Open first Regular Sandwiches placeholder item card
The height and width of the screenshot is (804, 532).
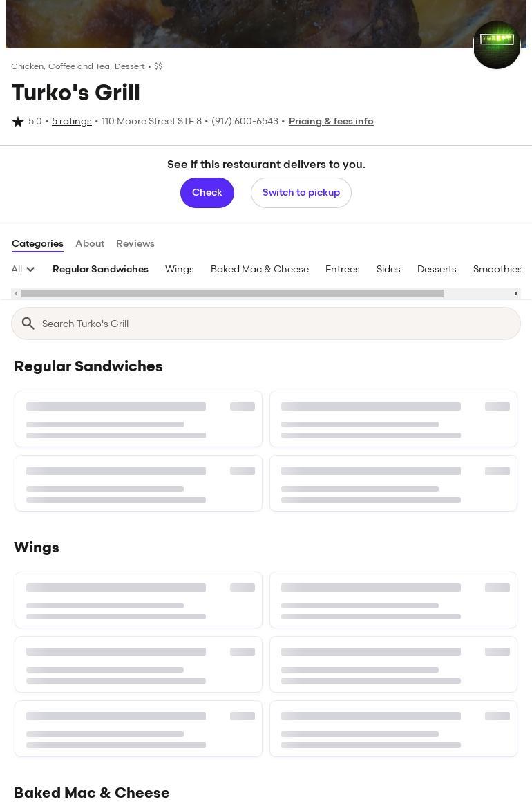[138, 419]
